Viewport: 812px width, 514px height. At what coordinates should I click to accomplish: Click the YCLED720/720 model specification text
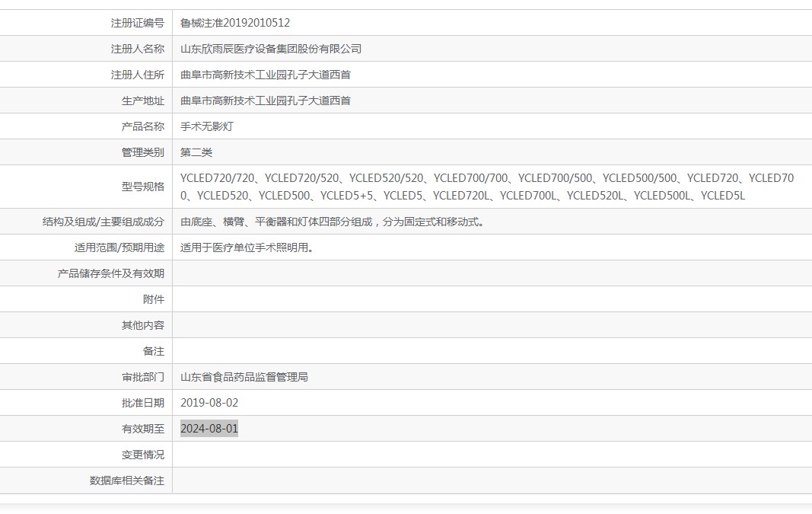[x=218, y=178]
